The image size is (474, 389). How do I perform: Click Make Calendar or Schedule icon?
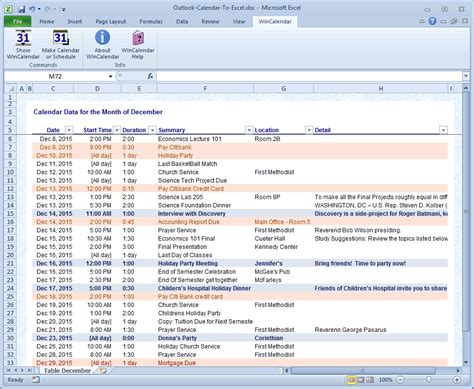pos(61,38)
